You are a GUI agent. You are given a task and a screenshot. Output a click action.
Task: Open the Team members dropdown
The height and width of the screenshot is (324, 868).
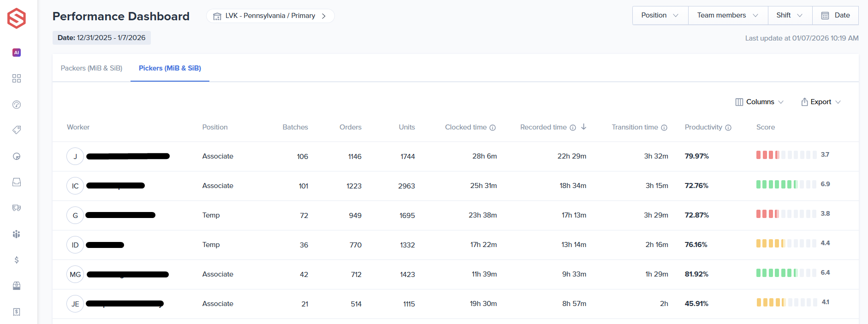(x=727, y=15)
